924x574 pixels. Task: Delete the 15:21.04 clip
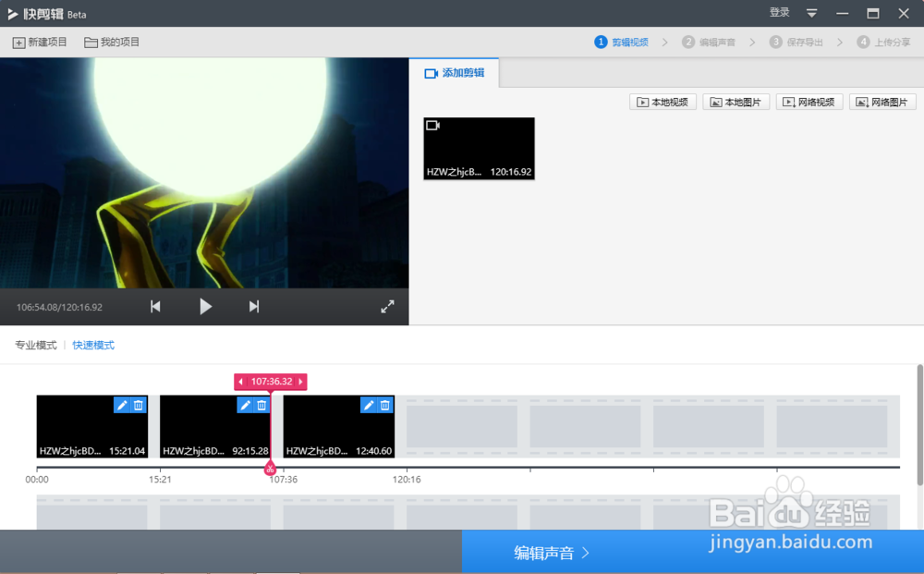139,405
